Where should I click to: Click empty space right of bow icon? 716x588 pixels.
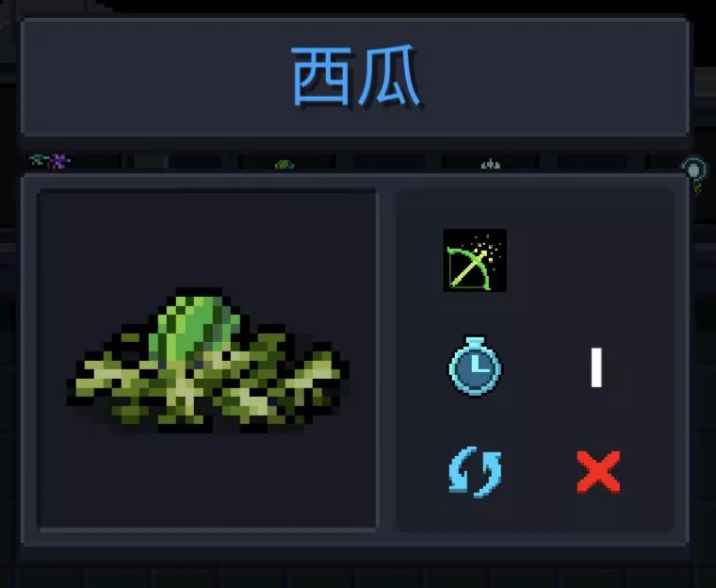pos(594,260)
